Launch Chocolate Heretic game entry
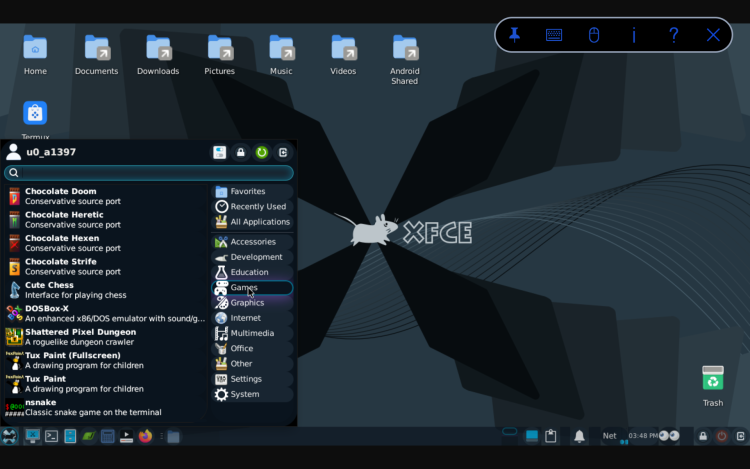This screenshot has width=750, height=469. [106, 219]
